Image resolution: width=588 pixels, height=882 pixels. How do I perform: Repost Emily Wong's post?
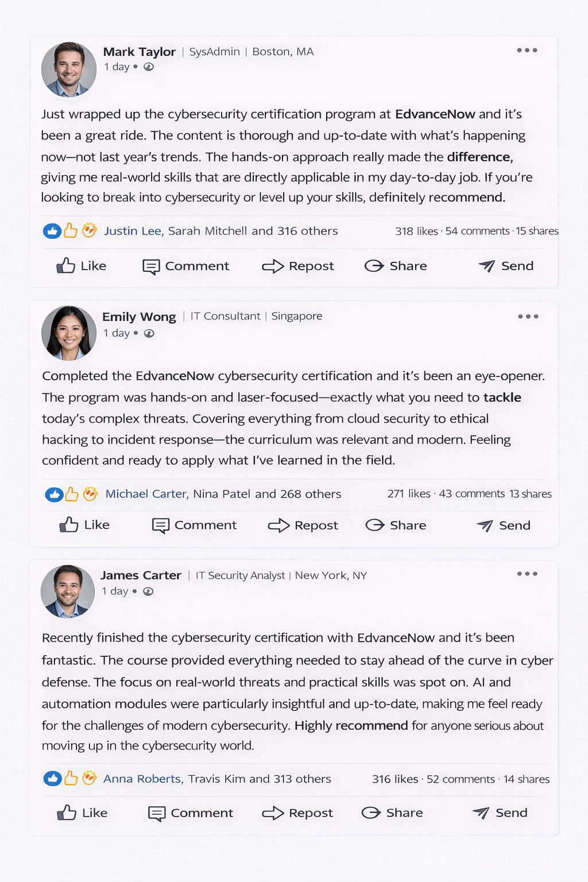click(303, 525)
